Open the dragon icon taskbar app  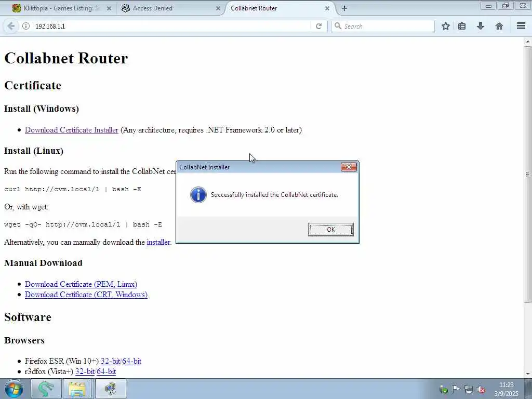tap(46, 389)
